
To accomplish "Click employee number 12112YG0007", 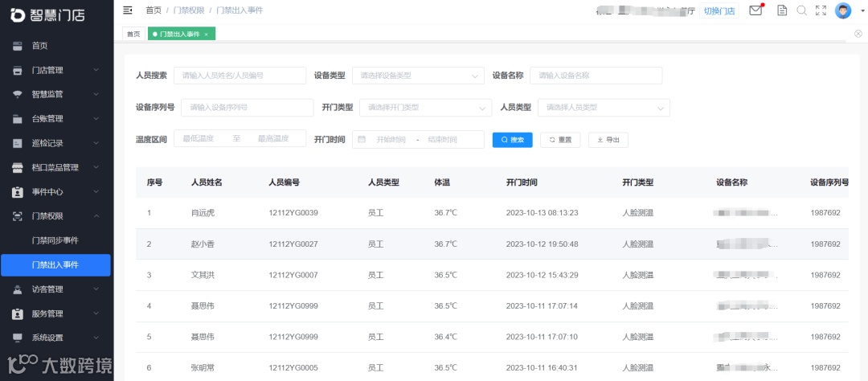I will [293, 275].
